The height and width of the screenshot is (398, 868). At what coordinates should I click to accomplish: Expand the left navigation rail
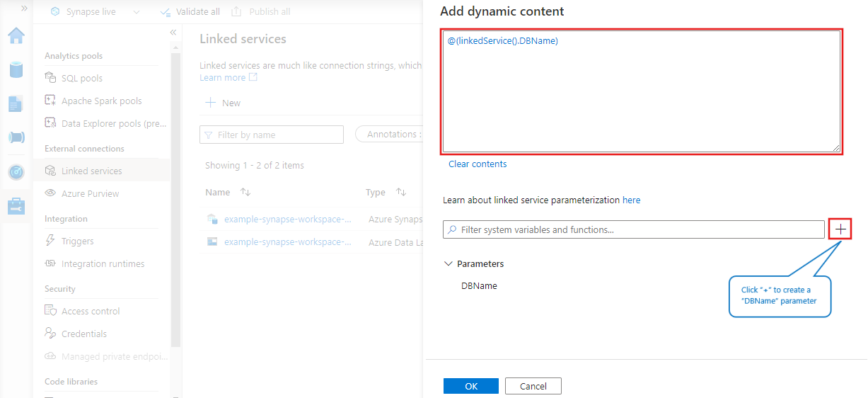24,8
